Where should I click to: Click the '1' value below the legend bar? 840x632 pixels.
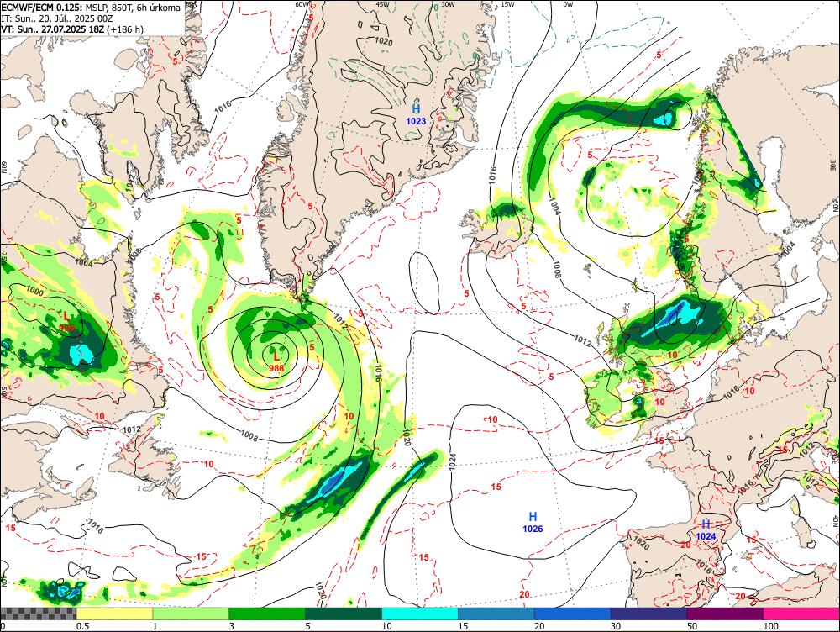click(x=155, y=626)
